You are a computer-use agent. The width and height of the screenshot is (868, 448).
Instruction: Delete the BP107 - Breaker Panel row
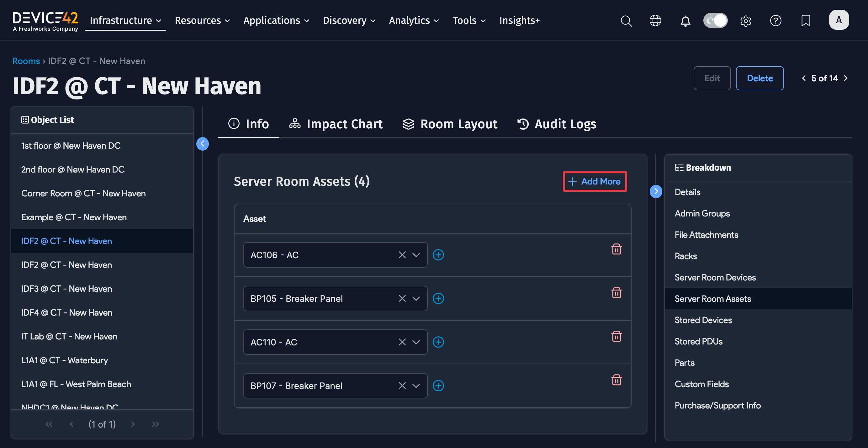(x=616, y=380)
